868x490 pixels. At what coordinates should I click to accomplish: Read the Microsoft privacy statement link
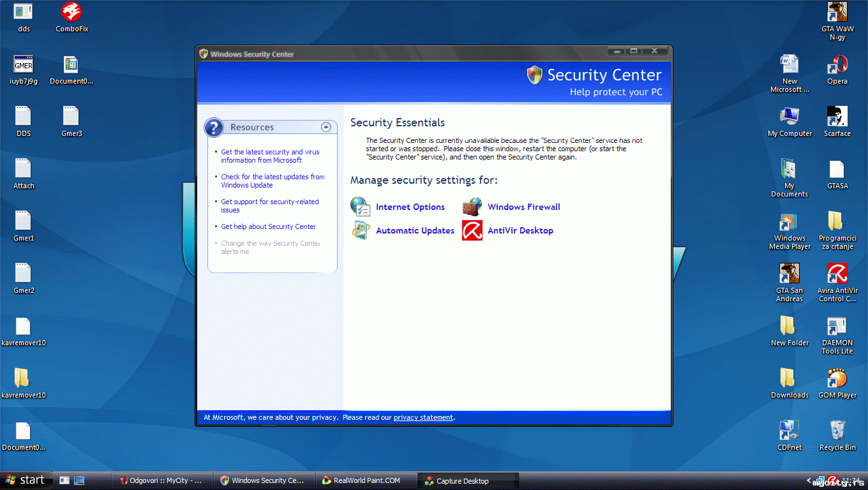(x=423, y=417)
